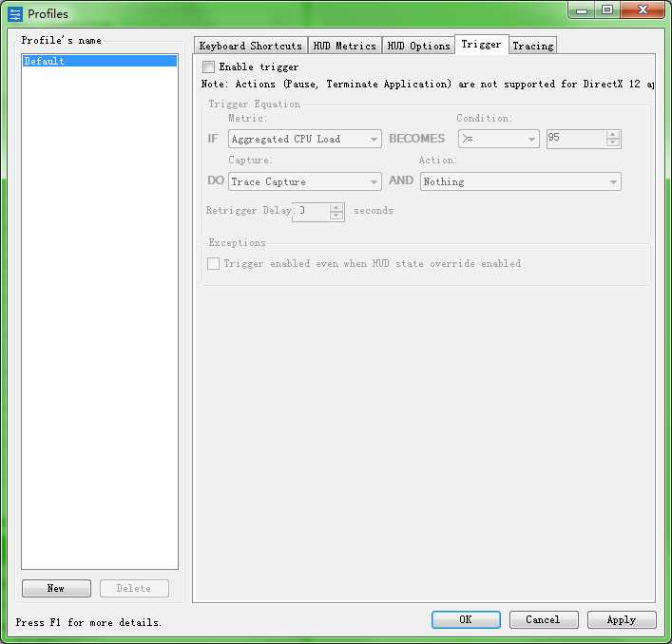672x644 pixels.
Task: Click the Apply button
Action: click(622, 619)
